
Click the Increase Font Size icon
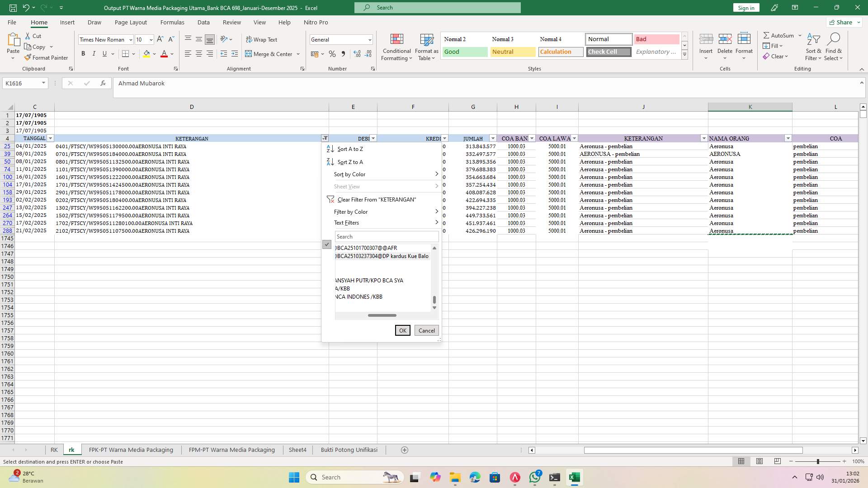(160, 39)
